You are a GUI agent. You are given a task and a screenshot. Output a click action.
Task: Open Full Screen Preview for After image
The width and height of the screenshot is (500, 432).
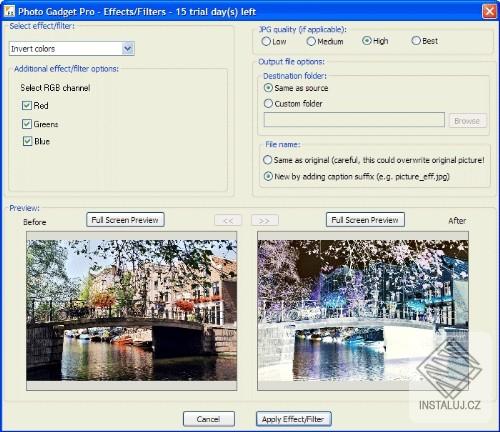pyautogui.click(x=365, y=220)
